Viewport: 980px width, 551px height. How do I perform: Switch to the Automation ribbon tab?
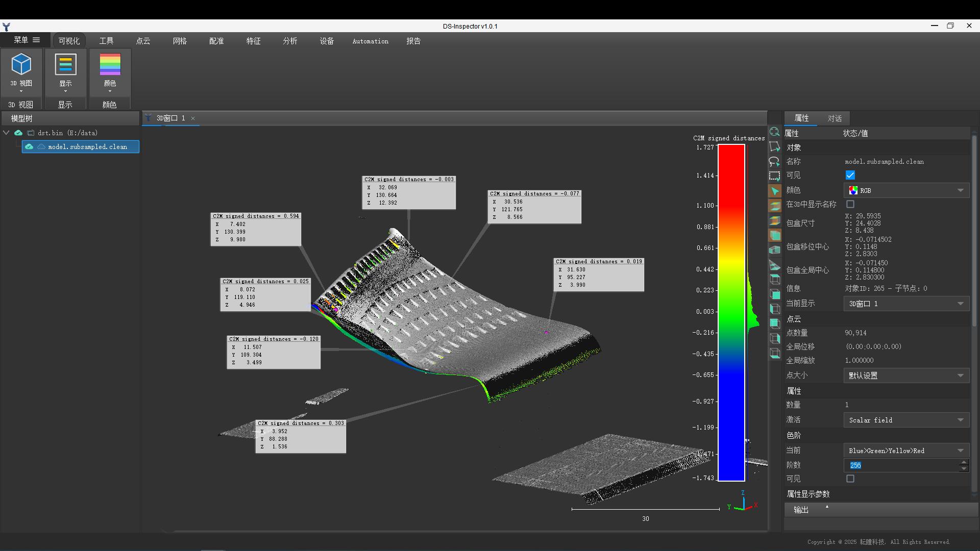point(371,41)
